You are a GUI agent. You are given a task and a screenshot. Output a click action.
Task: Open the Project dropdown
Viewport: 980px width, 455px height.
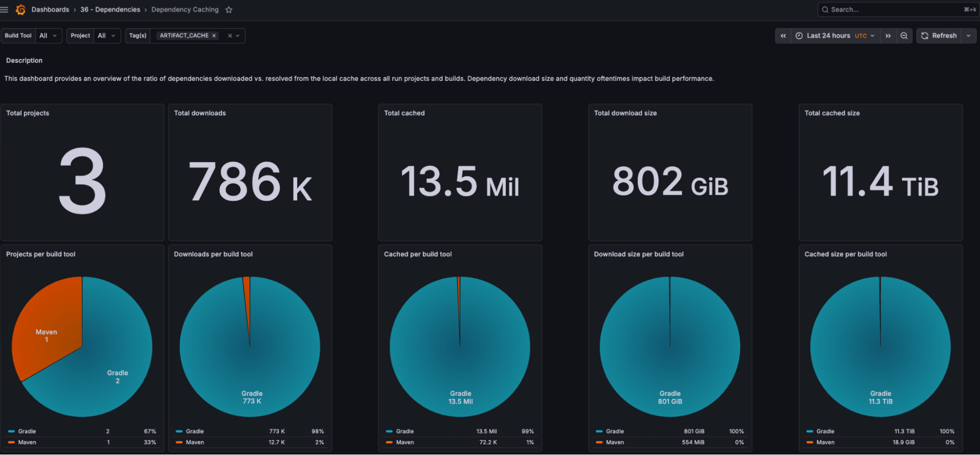(x=107, y=35)
